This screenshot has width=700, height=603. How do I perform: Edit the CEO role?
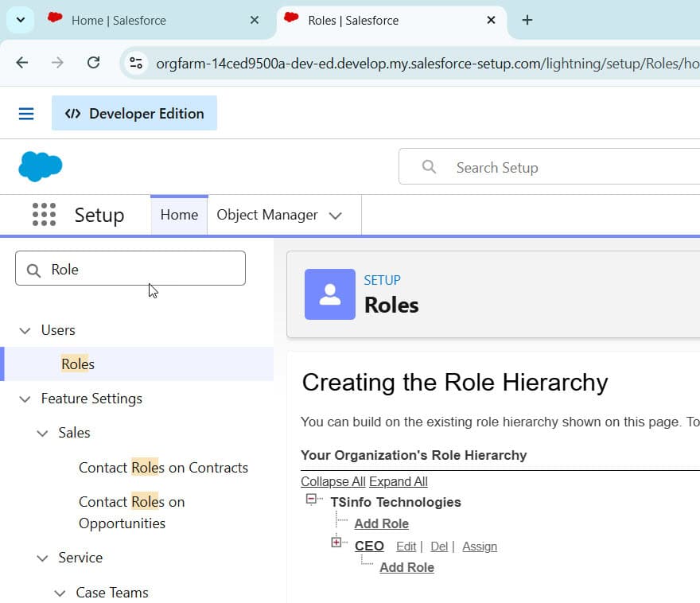[406, 547]
